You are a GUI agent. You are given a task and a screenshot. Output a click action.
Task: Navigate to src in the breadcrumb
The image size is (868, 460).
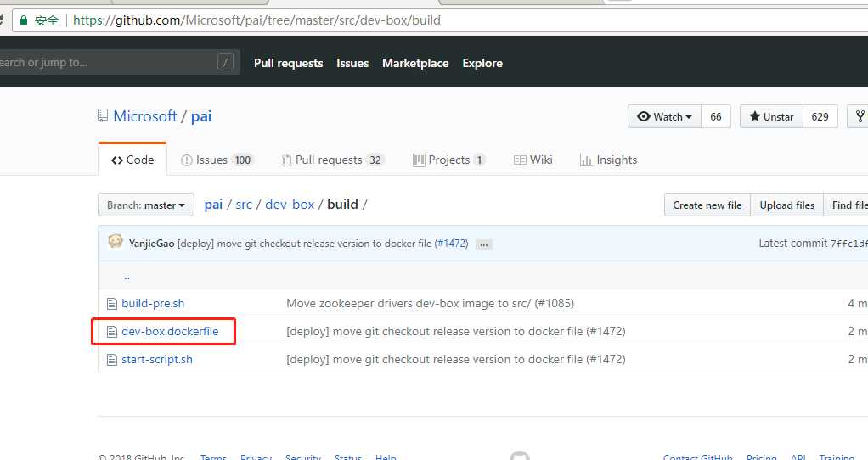[x=244, y=205]
